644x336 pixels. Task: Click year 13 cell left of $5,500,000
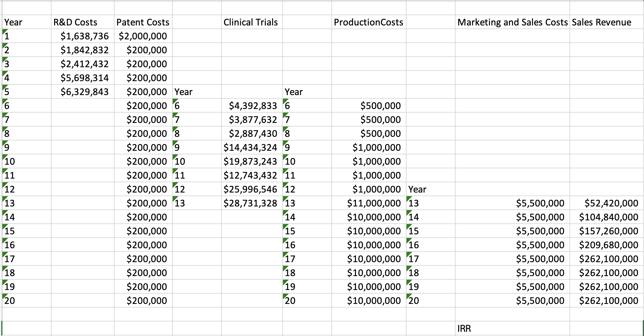point(430,203)
